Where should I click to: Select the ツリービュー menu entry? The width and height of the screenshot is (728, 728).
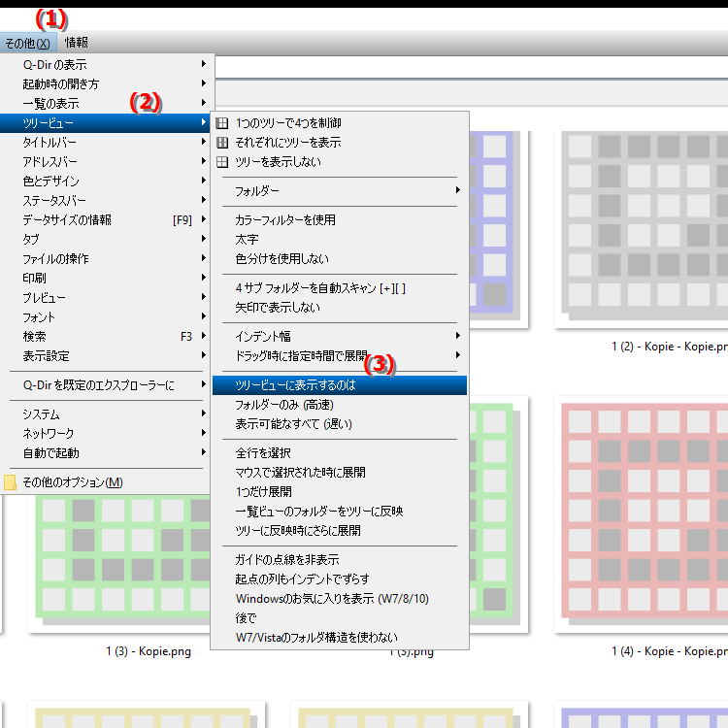(105, 123)
